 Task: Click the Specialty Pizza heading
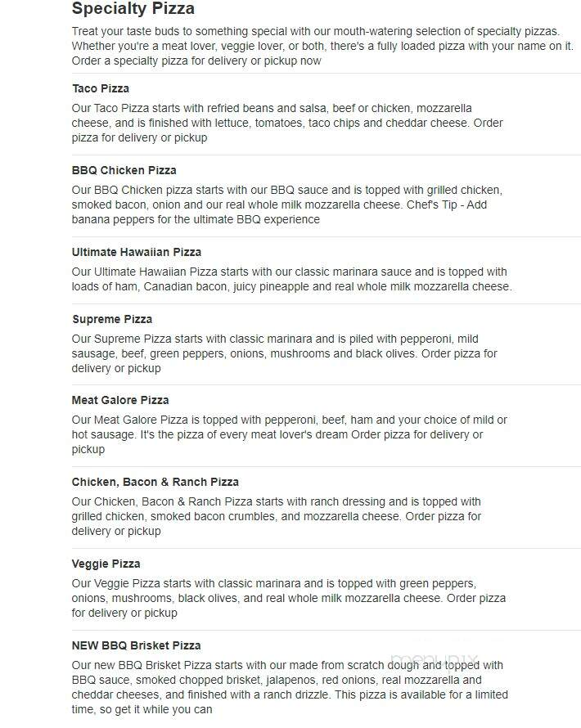133,8
